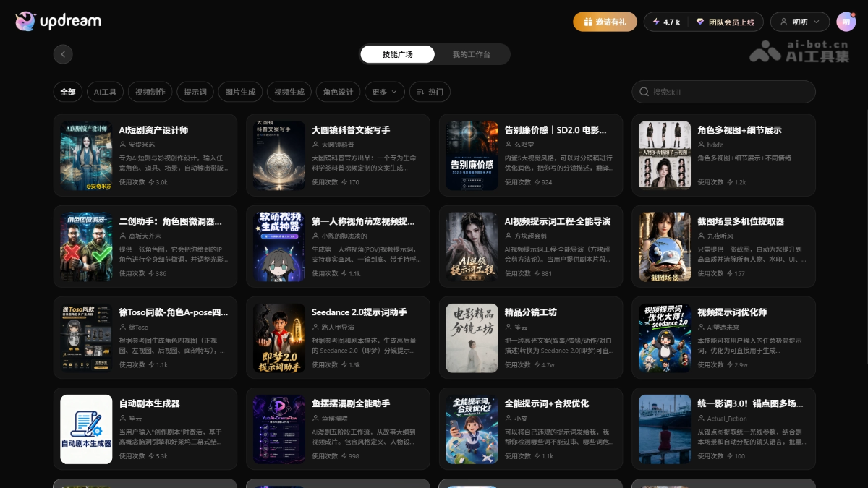868x488 pixels.
Task: Click the 搜索skill search field
Action: tap(723, 92)
